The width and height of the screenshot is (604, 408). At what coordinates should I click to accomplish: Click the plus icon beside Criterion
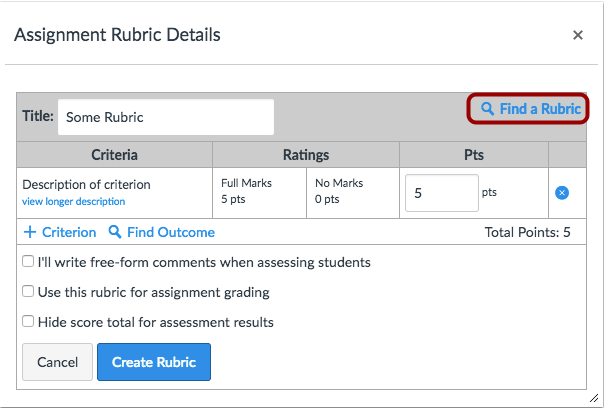(x=30, y=232)
